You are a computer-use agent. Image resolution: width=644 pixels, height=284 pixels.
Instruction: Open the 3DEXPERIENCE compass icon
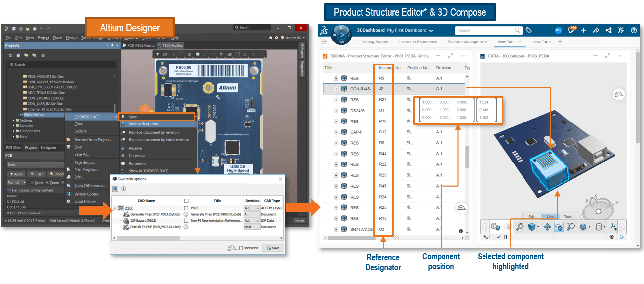point(342,35)
